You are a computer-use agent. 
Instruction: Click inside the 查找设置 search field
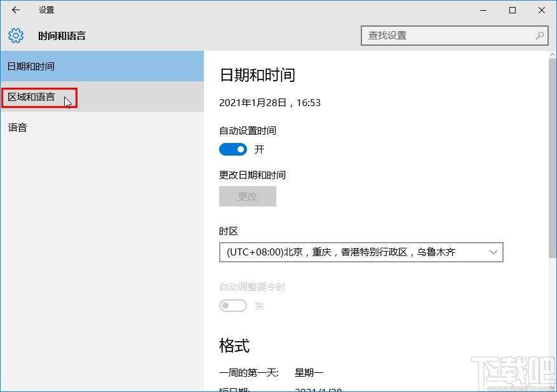coord(445,36)
